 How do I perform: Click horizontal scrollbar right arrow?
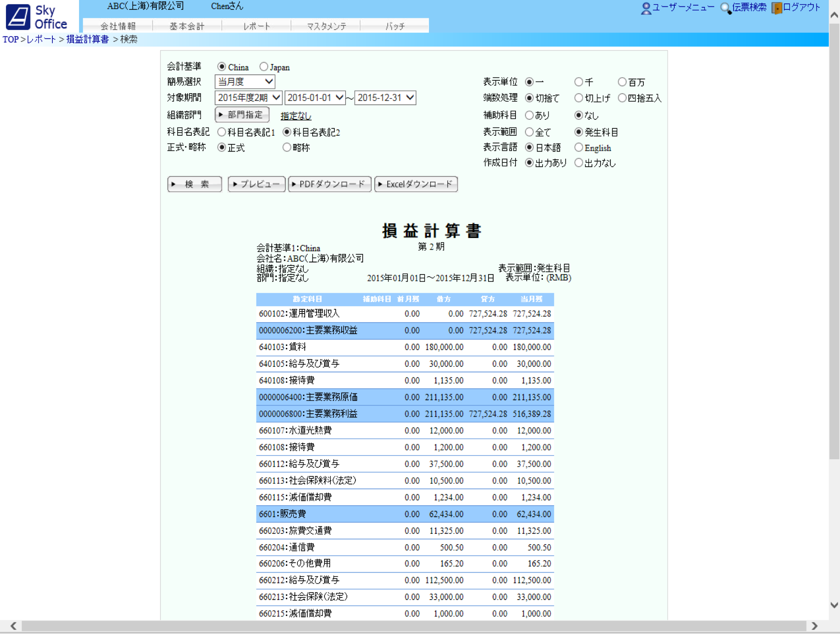pyautogui.click(x=814, y=626)
